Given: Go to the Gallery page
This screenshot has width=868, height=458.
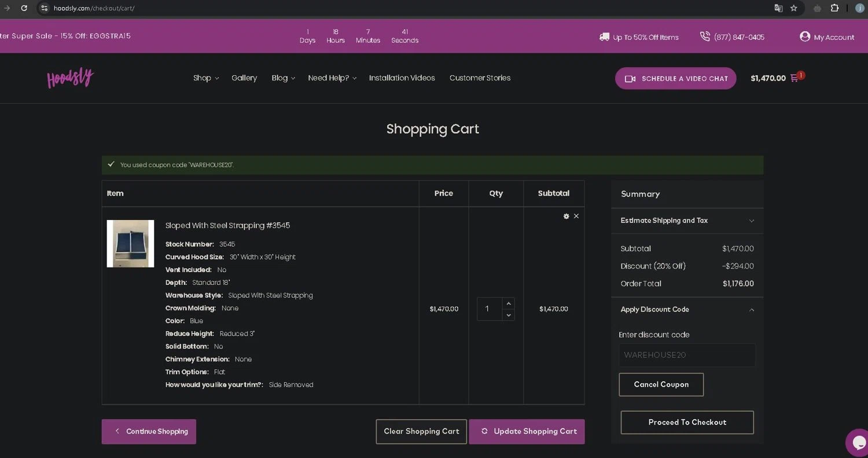Looking at the screenshot, I should pos(244,78).
